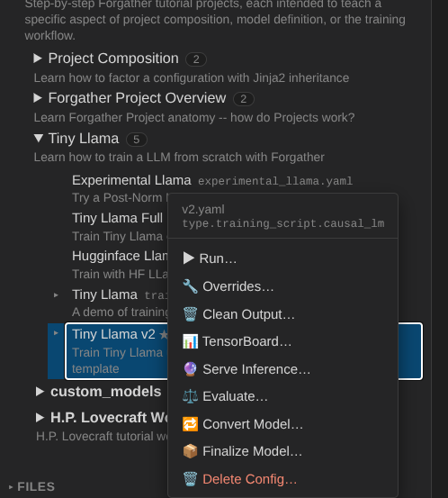The width and height of the screenshot is (448, 498).
Task: Click the Project Composition count badge 2
Action: coord(196,59)
